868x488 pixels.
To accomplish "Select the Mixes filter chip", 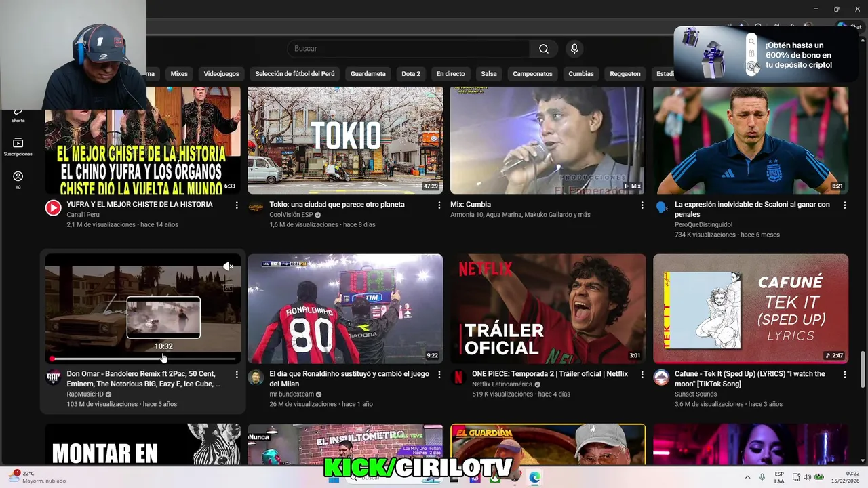I will point(179,74).
